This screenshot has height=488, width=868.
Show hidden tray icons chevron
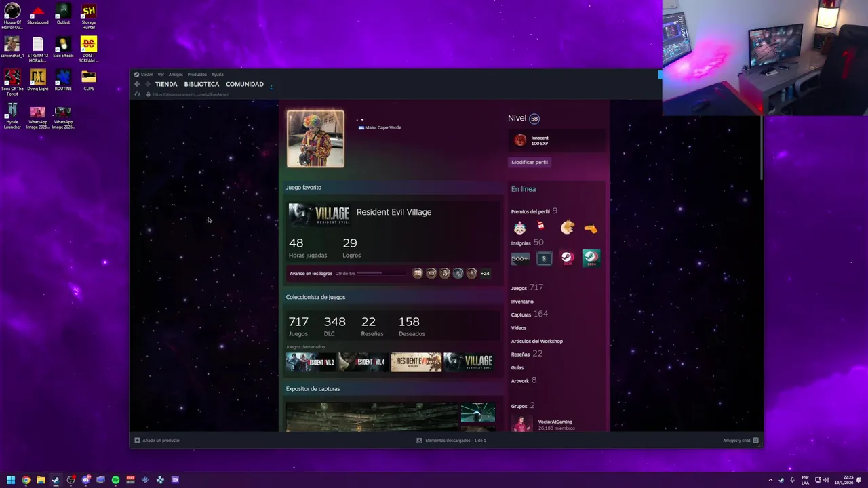[x=770, y=480]
